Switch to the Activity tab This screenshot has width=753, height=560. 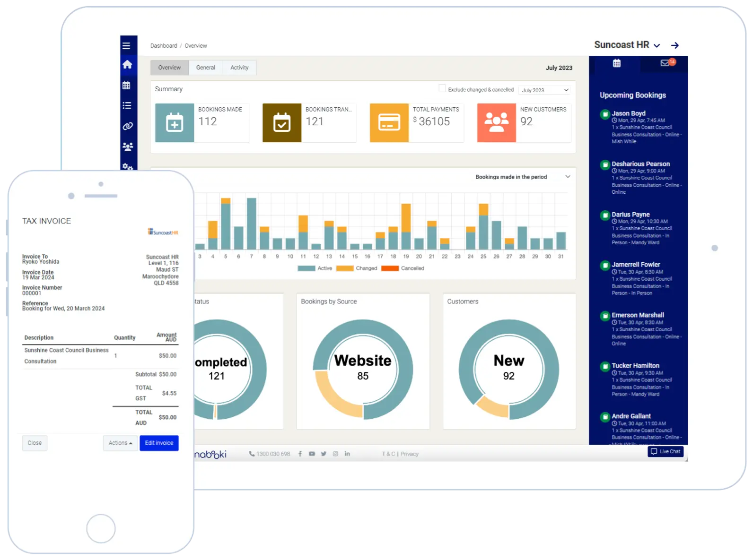(239, 68)
